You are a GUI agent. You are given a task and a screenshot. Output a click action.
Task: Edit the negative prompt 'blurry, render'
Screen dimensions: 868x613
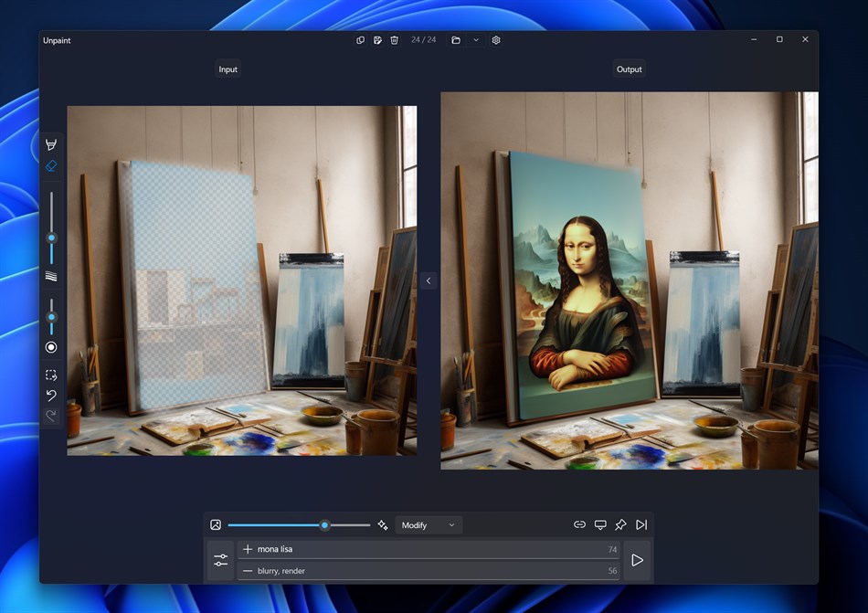429,570
